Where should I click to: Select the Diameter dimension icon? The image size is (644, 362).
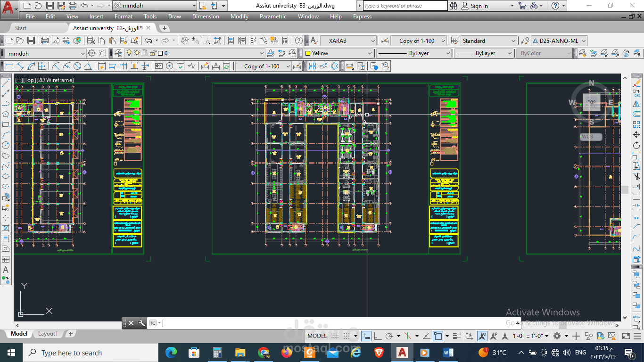pos(77,66)
